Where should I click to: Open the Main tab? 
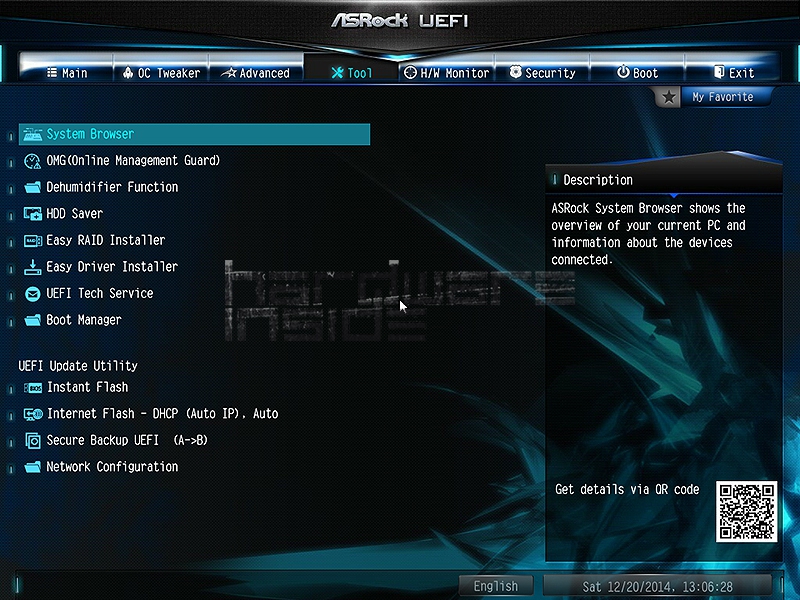click(66, 73)
